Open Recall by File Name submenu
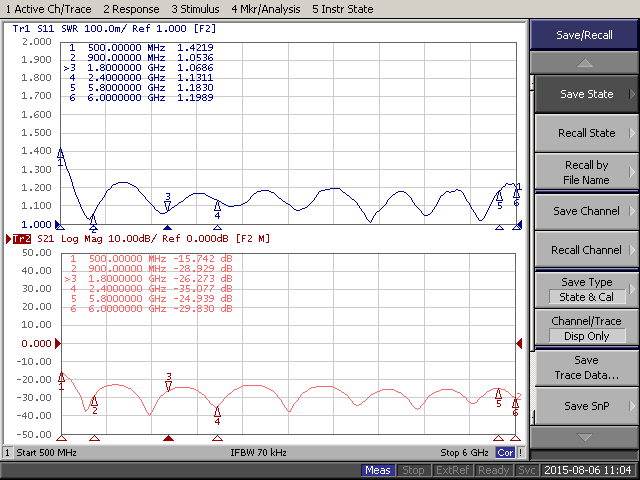The image size is (640, 480). click(x=587, y=172)
